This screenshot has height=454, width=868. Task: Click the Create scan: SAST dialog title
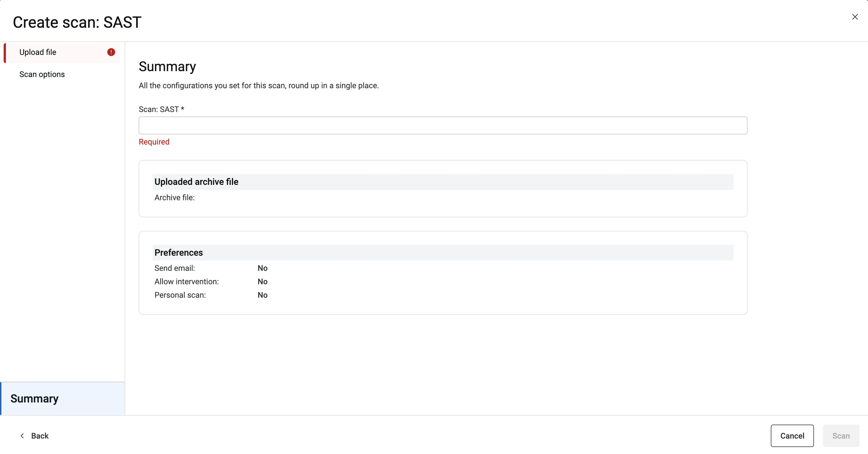tap(77, 23)
